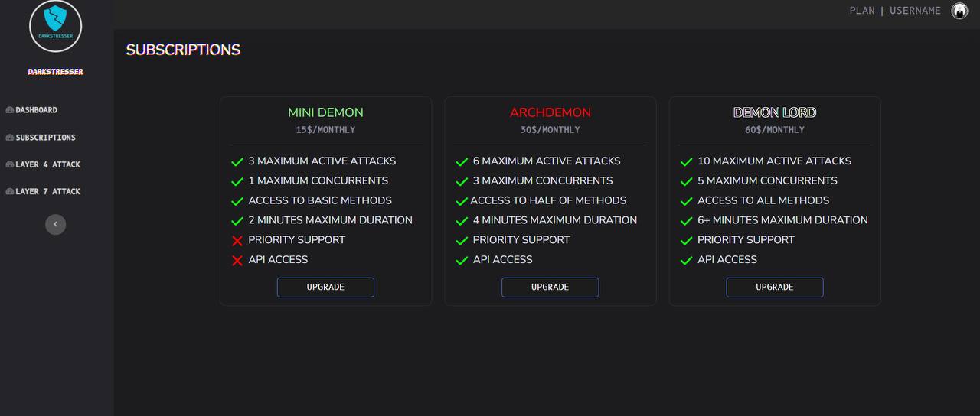980x416 pixels.
Task: Click '3 MAXIMUM ACTIVE ATTACKS' text
Action: click(x=322, y=161)
